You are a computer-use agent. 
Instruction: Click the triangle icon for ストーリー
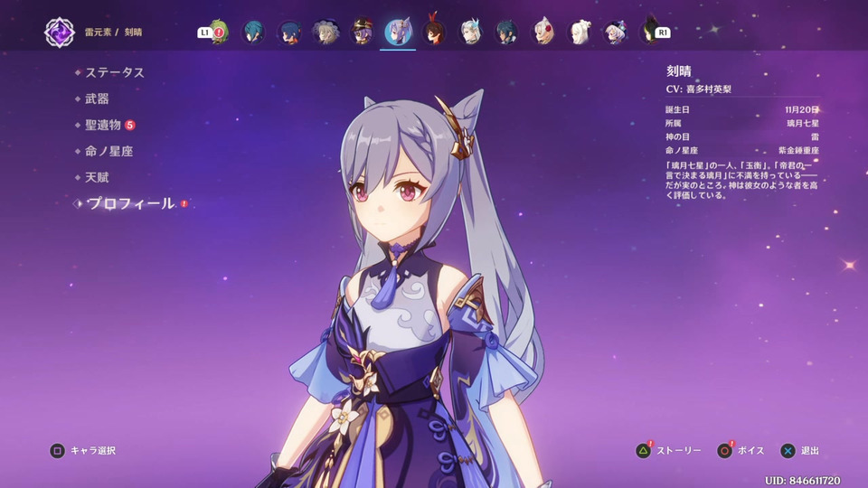643,451
